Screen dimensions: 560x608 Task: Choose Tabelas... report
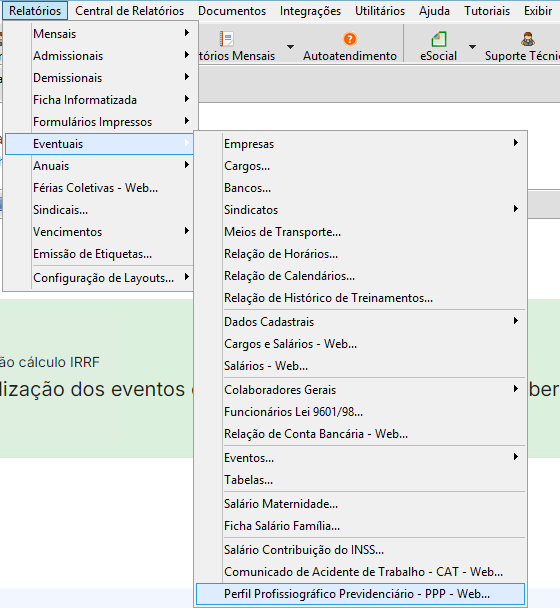coord(360,480)
